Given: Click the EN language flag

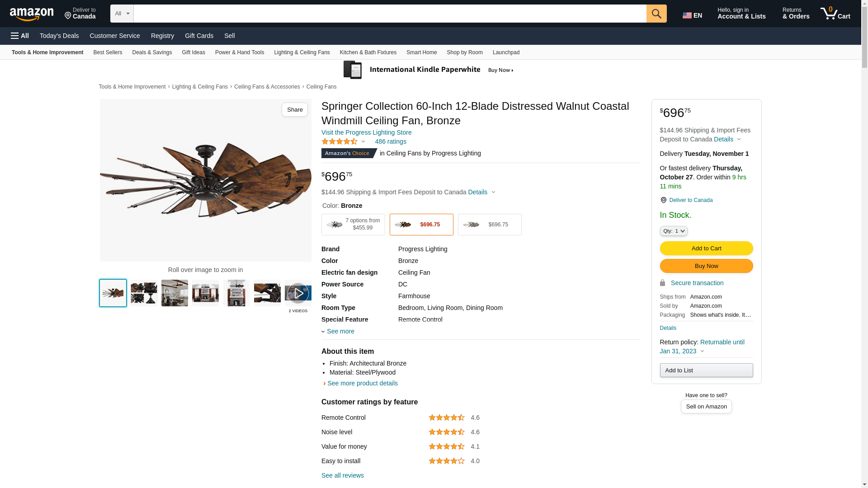Looking at the screenshot, I should coord(692,15).
